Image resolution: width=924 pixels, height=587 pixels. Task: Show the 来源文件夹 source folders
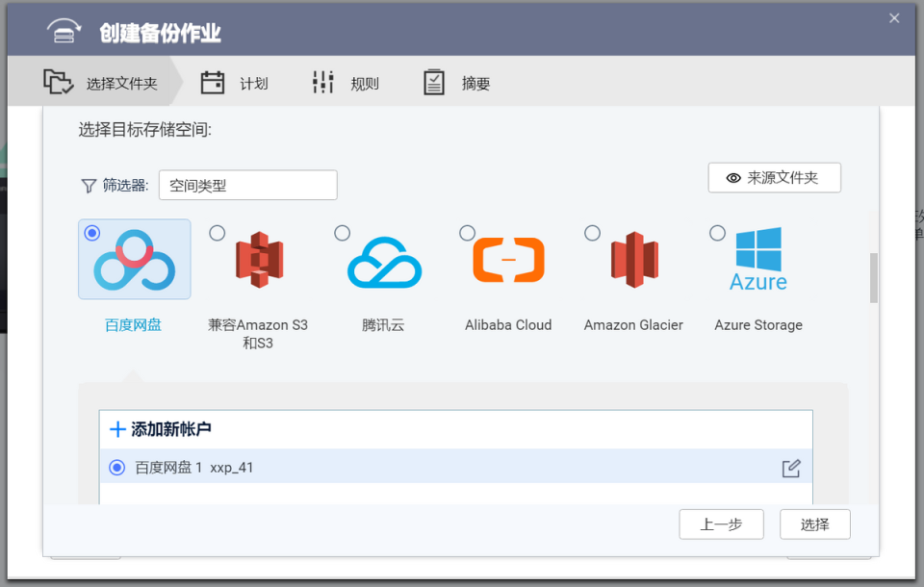coord(774,177)
